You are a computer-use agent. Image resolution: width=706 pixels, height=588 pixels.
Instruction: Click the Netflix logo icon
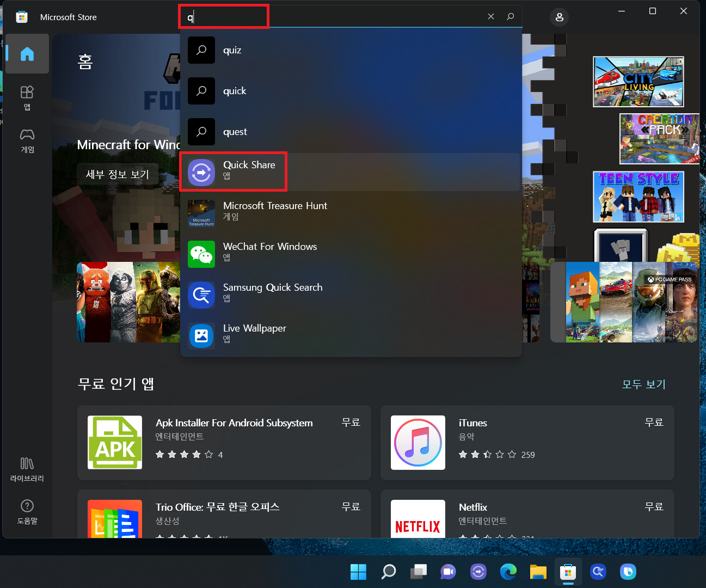pyautogui.click(x=418, y=519)
